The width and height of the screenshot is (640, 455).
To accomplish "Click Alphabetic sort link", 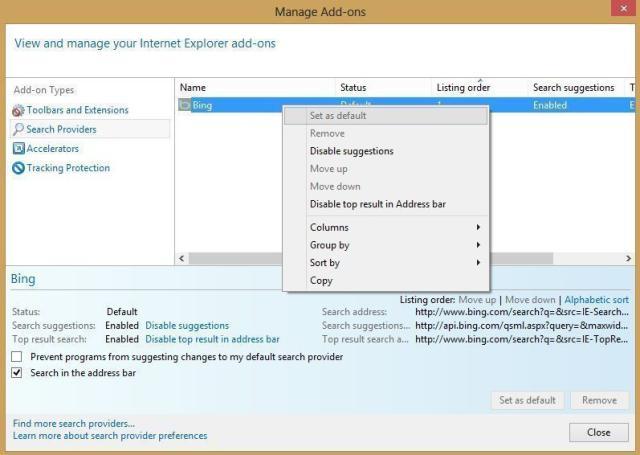I will [596, 300].
